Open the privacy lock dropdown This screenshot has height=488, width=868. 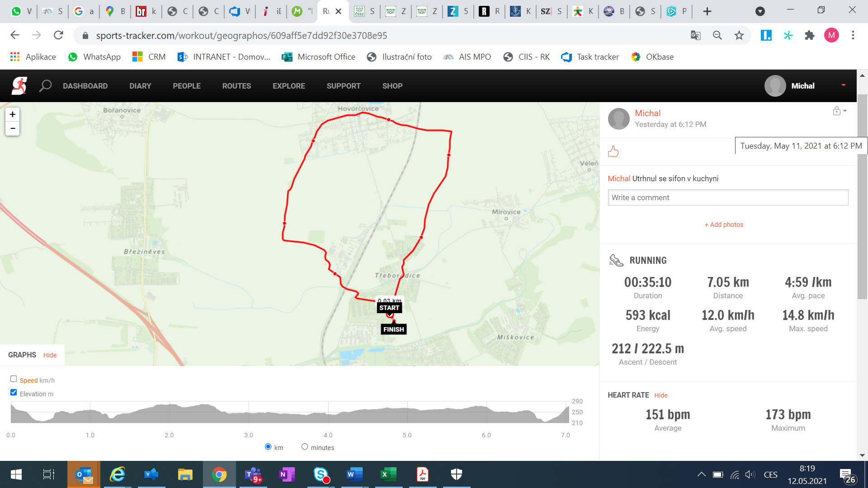coord(840,111)
